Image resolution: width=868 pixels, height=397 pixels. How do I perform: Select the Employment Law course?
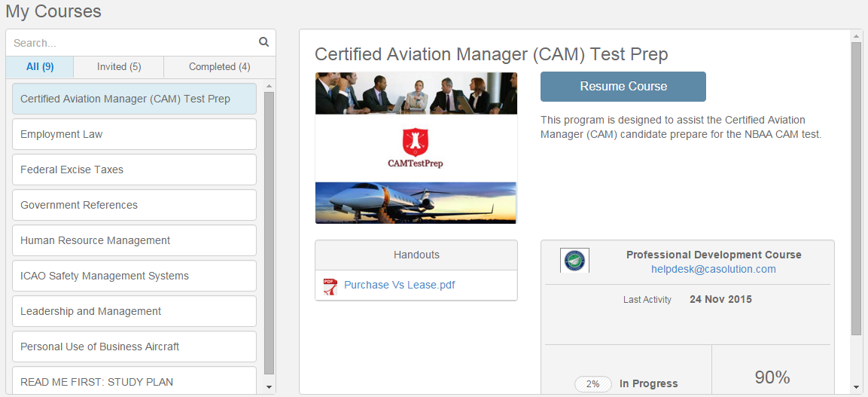point(135,134)
